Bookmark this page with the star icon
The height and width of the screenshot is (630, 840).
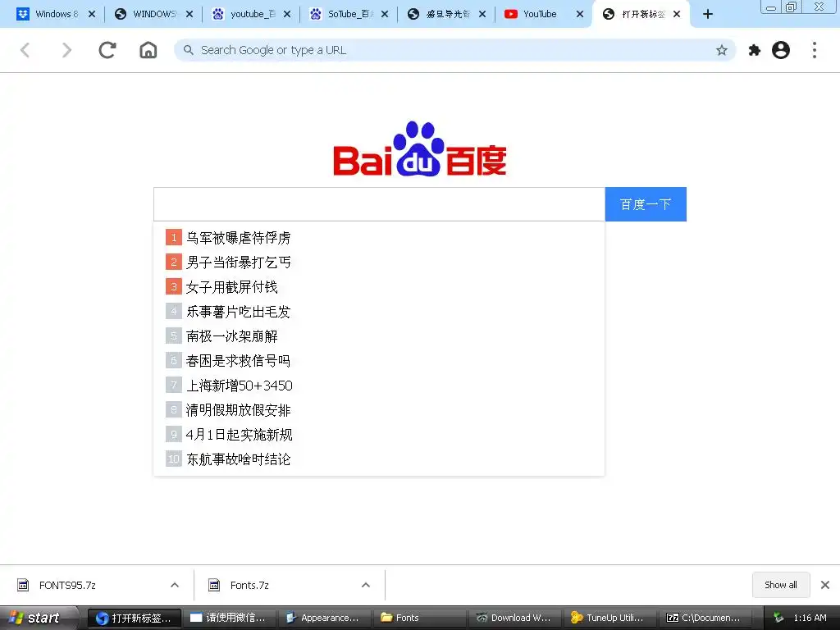722,50
